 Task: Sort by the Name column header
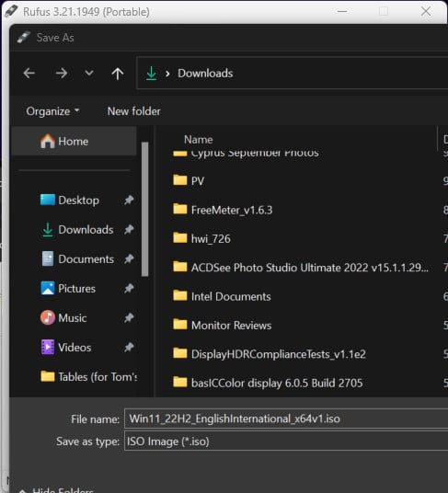(x=199, y=140)
